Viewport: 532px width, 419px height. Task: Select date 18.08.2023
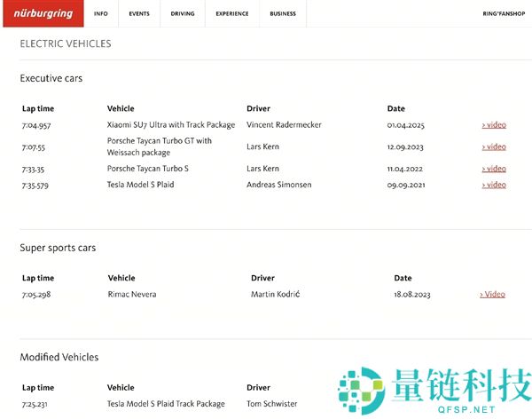coord(412,295)
